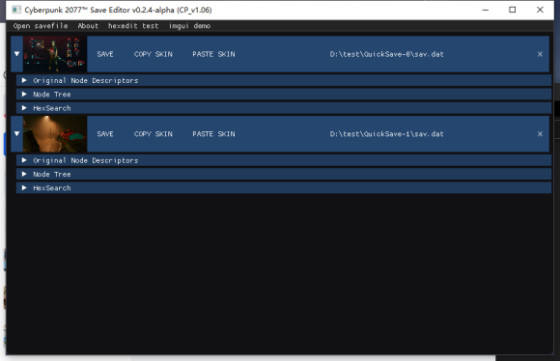The image size is (560, 361).
Task: Click PASTE SKIN for QuickSave-1
Action: (214, 134)
